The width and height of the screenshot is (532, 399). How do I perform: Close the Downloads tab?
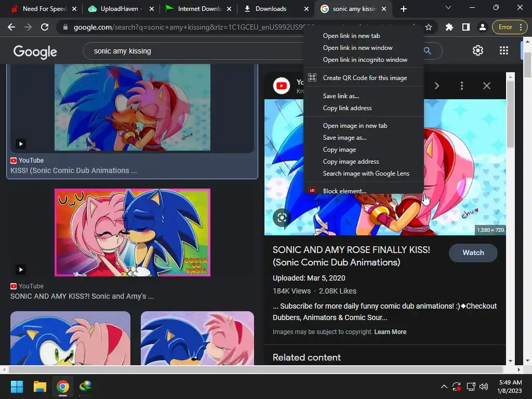coord(307,9)
